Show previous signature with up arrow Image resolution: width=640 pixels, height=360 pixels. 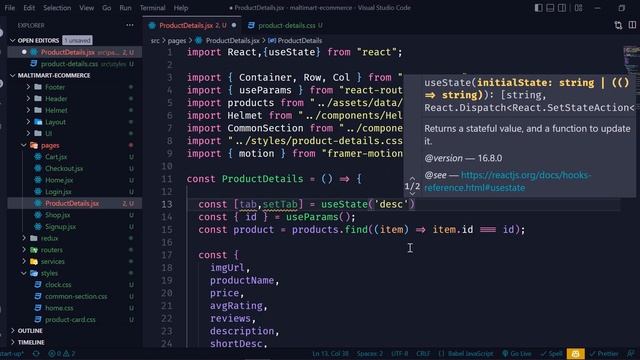click(412, 178)
